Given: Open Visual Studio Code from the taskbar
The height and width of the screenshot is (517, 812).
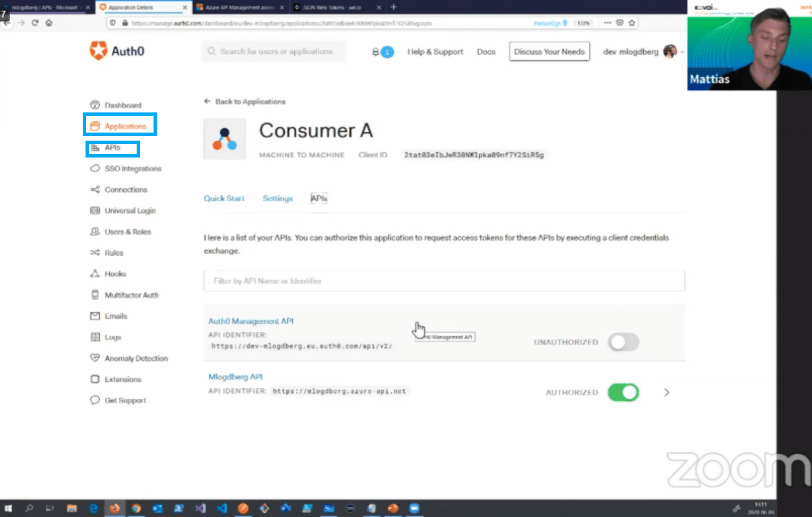Looking at the screenshot, I should pos(222,508).
